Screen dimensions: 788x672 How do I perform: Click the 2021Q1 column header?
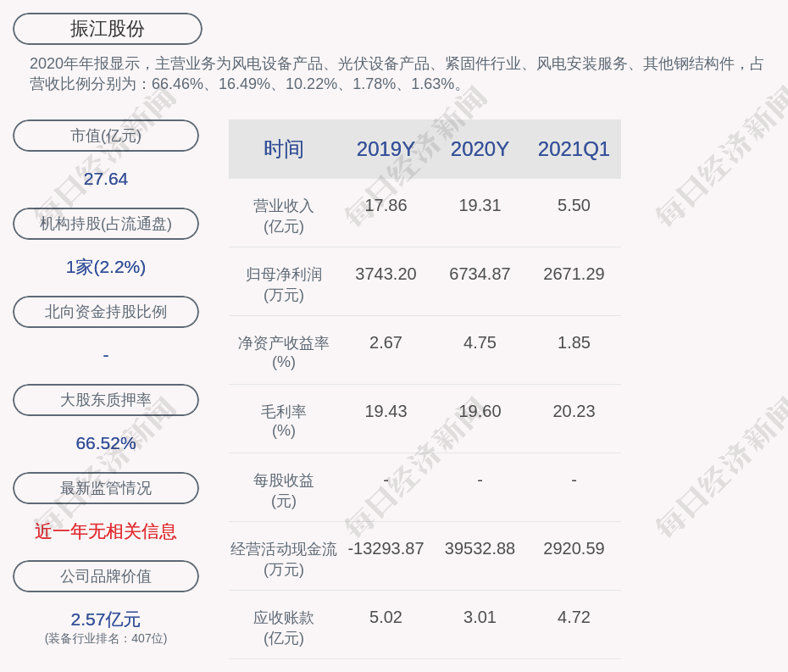[574, 149]
